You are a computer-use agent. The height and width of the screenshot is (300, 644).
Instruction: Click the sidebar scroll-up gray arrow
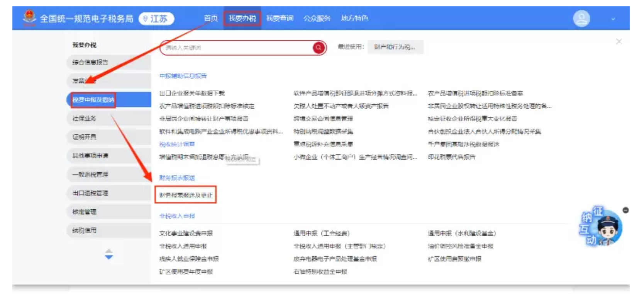(x=109, y=251)
